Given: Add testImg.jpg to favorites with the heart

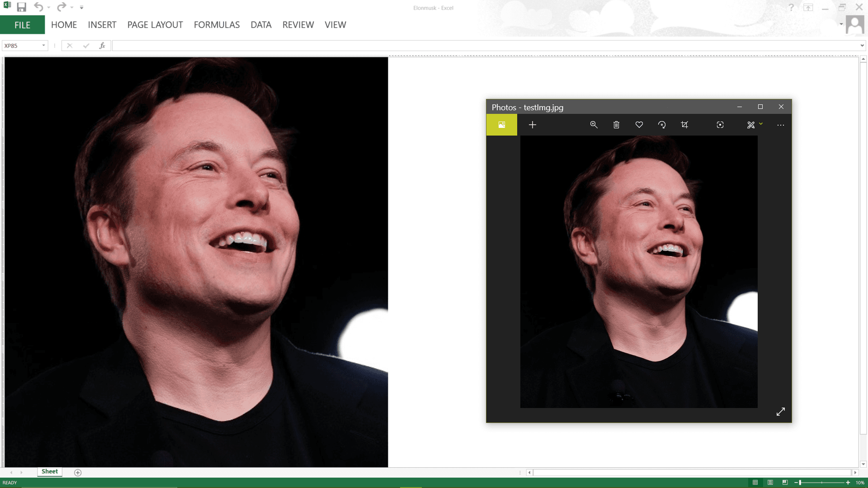Looking at the screenshot, I should (x=639, y=125).
